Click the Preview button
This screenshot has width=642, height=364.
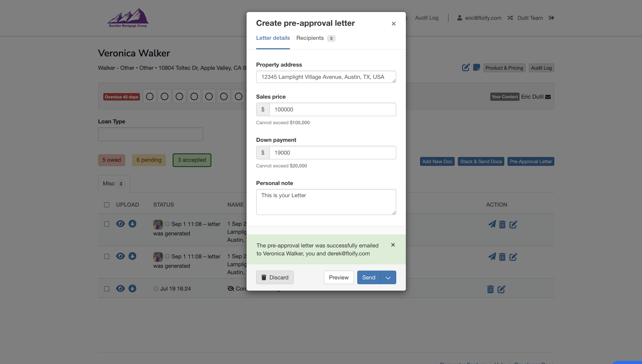tap(339, 278)
